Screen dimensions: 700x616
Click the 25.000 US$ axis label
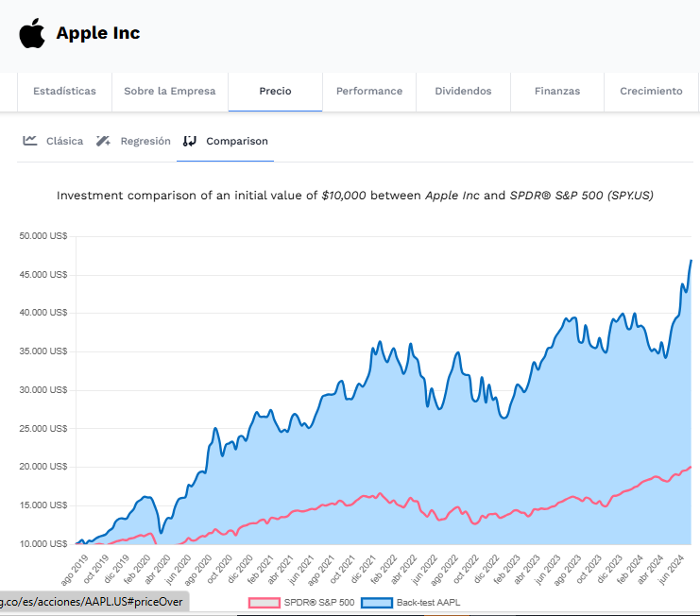point(43,429)
